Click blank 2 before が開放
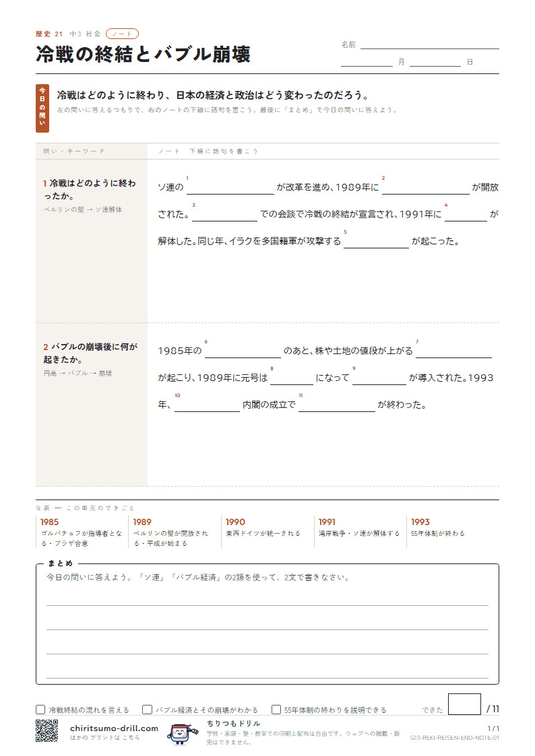Image resolution: width=535 pixels, height=756 pixels. point(425,188)
